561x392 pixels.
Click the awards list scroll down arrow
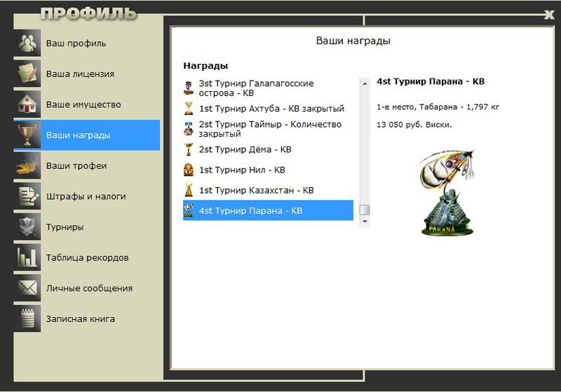click(365, 222)
